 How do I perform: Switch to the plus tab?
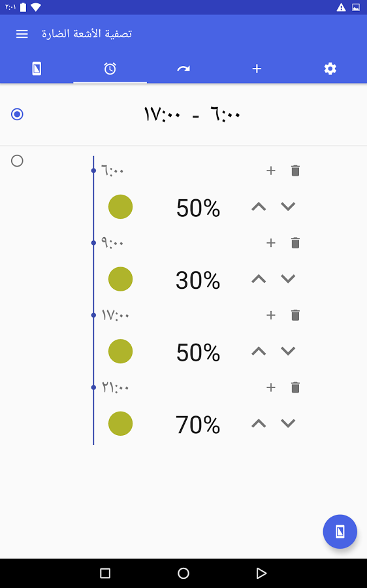257,69
